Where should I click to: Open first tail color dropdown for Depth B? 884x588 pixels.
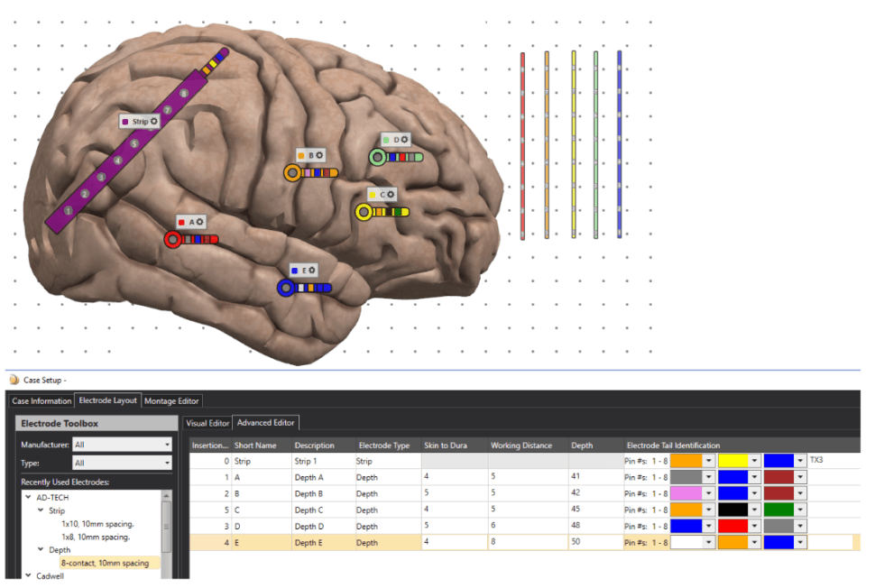[x=709, y=493]
